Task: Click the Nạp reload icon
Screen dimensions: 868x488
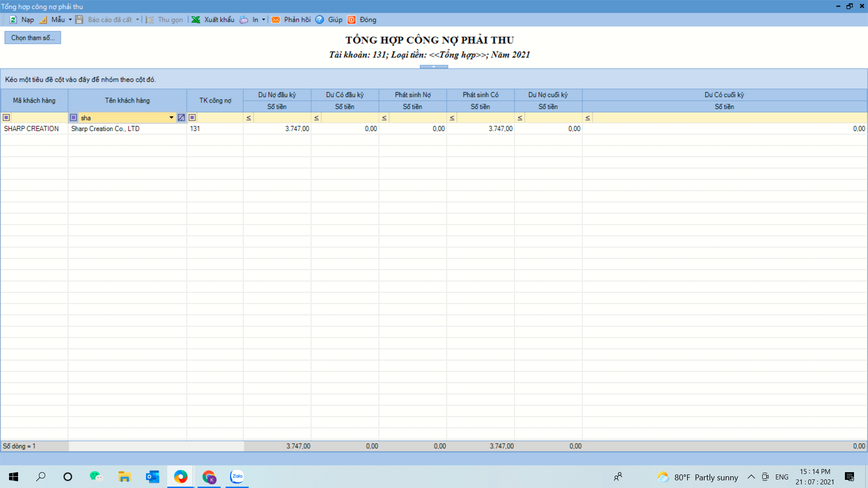Action: 14,19
